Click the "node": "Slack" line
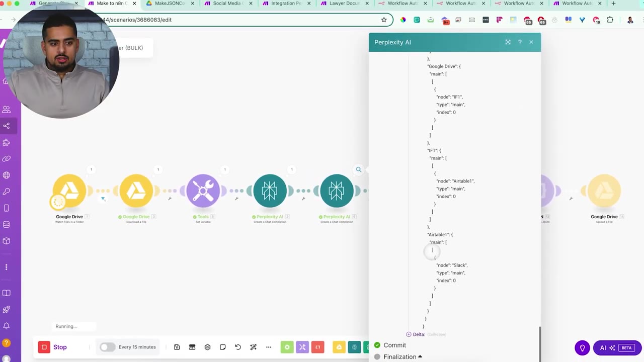644x362 pixels. pos(452,265)
